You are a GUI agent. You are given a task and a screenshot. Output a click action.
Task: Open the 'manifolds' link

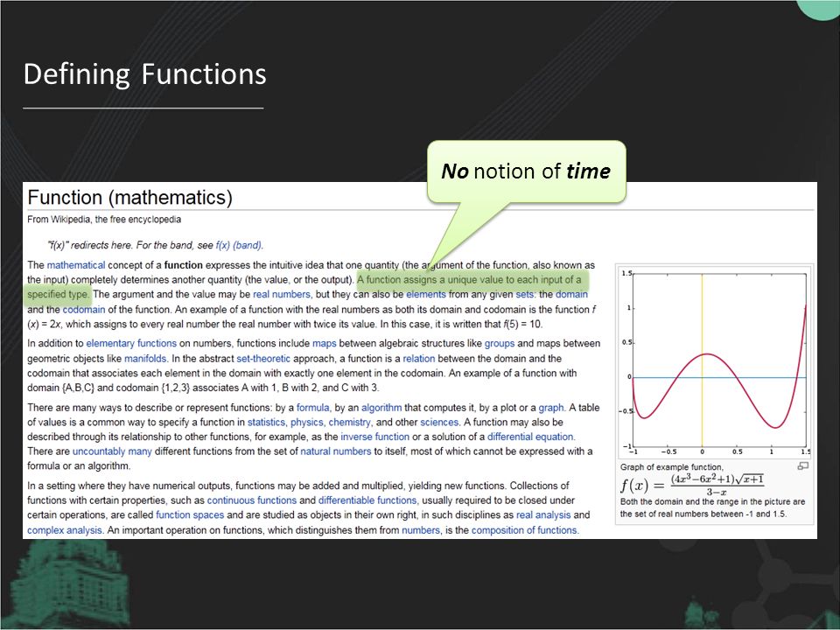[x=146, y=358]
